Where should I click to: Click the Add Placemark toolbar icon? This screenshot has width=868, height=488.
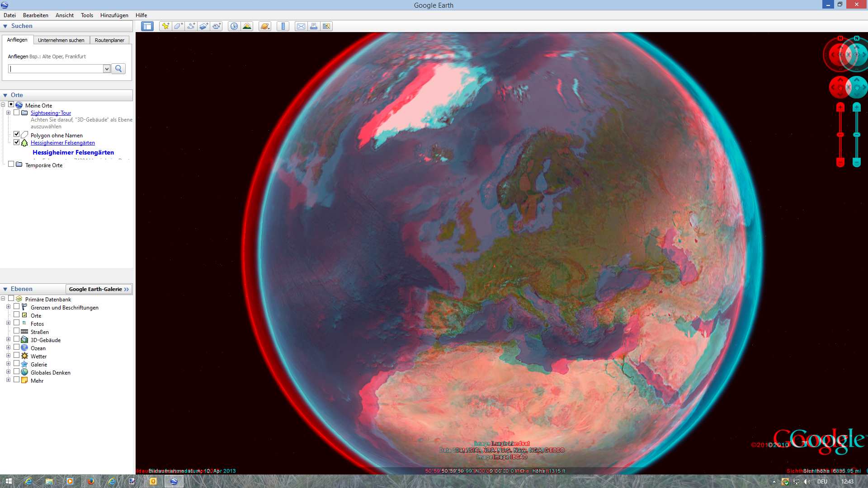click(x=165, y=26)
